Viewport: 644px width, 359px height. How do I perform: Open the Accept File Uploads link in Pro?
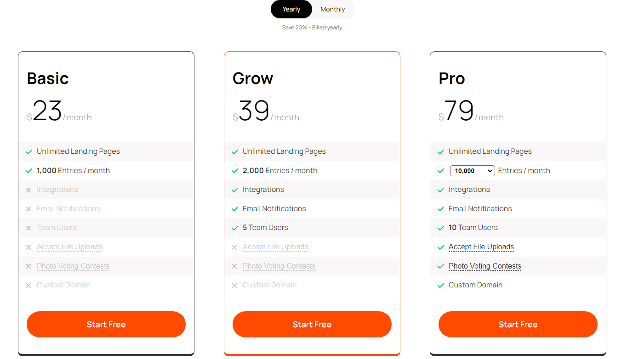pyautogui.click(x=481, y=247)
